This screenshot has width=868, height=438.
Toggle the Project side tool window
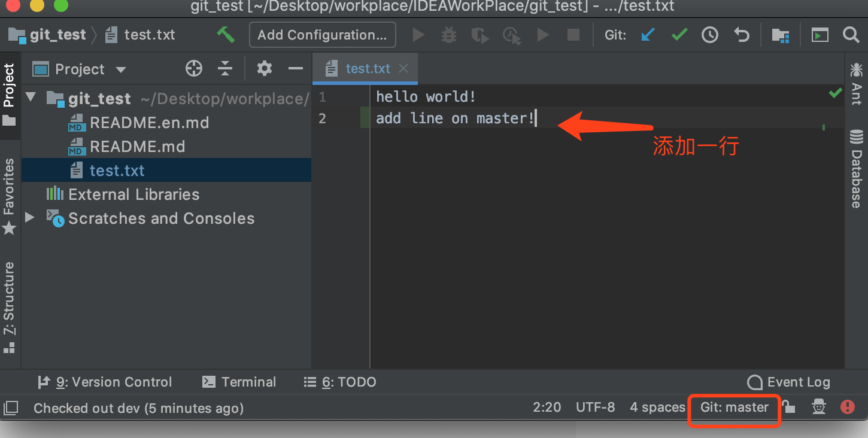coord(9,96)
